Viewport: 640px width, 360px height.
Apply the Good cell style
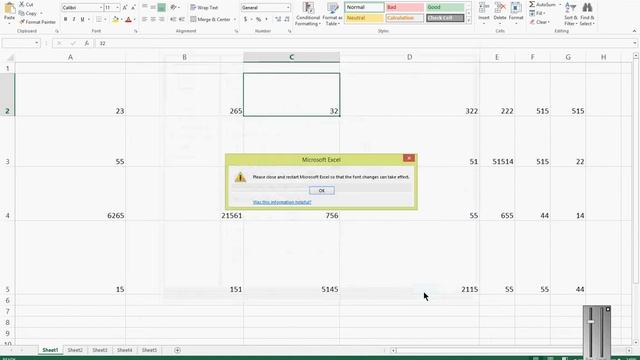click(x=445, y=7)
